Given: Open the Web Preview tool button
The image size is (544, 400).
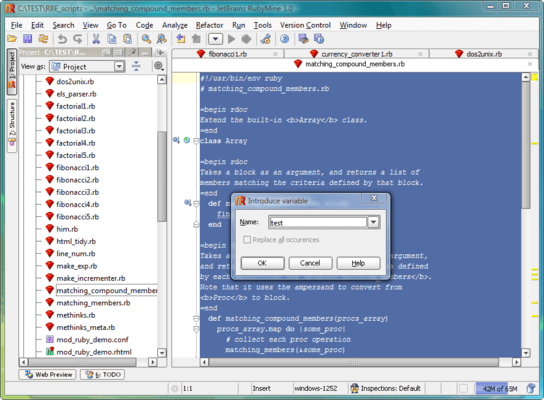Looking at the screenshot, I should pos(47,374).
